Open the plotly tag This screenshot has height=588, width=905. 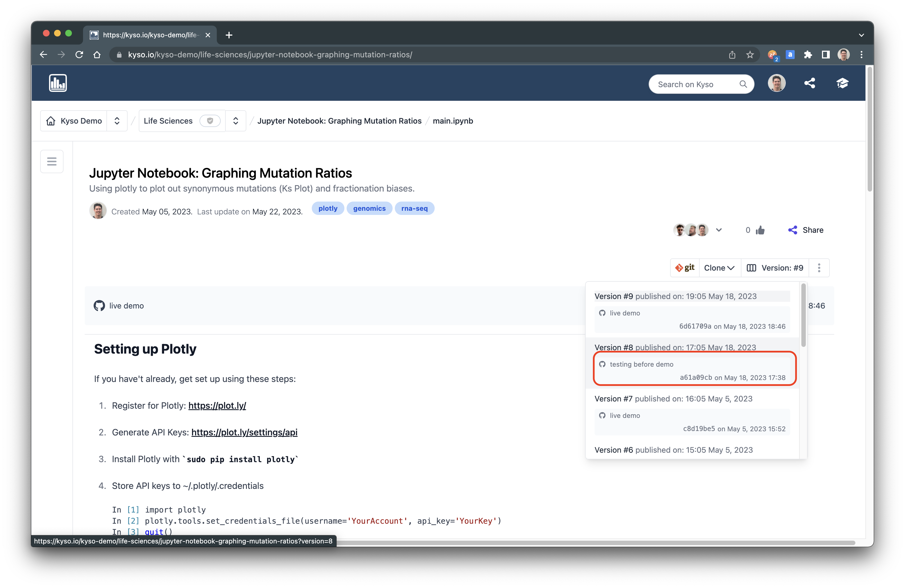click(x=328, y=208)
